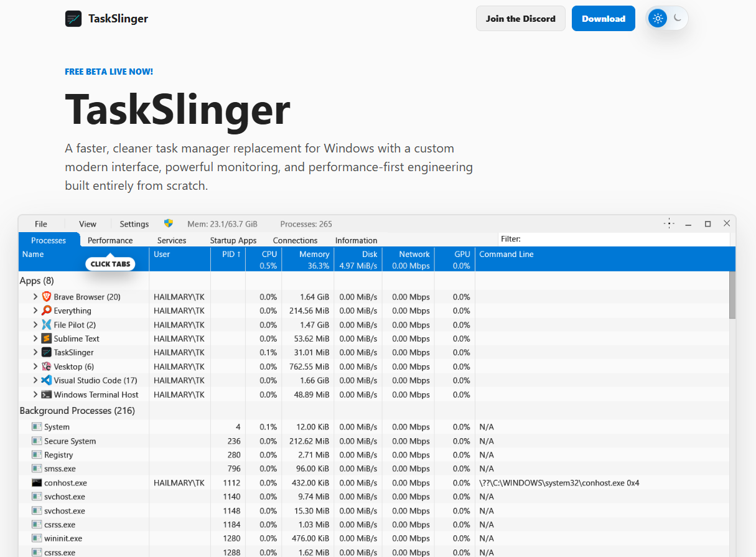Viewport: 756px width, 557px height.
Task: Click the Filter input field
Action: click(613, 239)
